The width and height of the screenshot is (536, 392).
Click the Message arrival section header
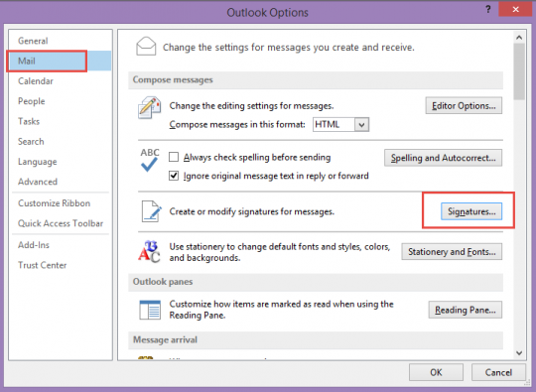316,340
